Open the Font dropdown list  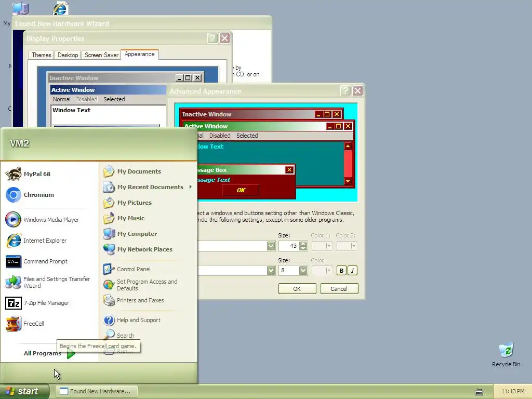pyautogui.click(x=270, y=270)
